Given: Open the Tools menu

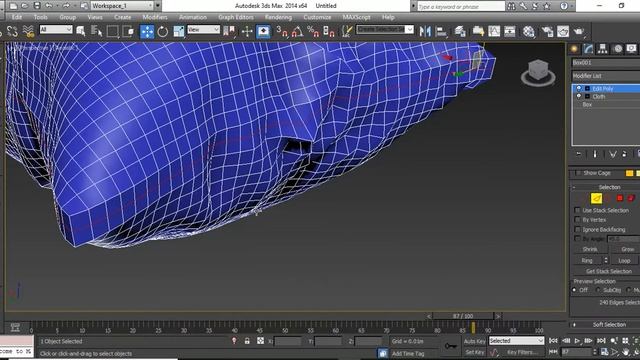Looking at the screenshot, I should click(40, 17).
